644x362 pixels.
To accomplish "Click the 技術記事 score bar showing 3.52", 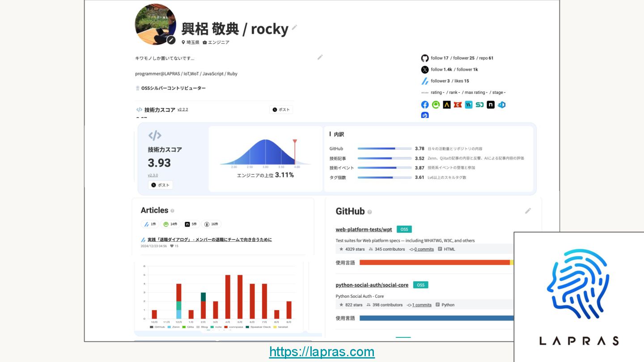I will (x=385, y=158).
